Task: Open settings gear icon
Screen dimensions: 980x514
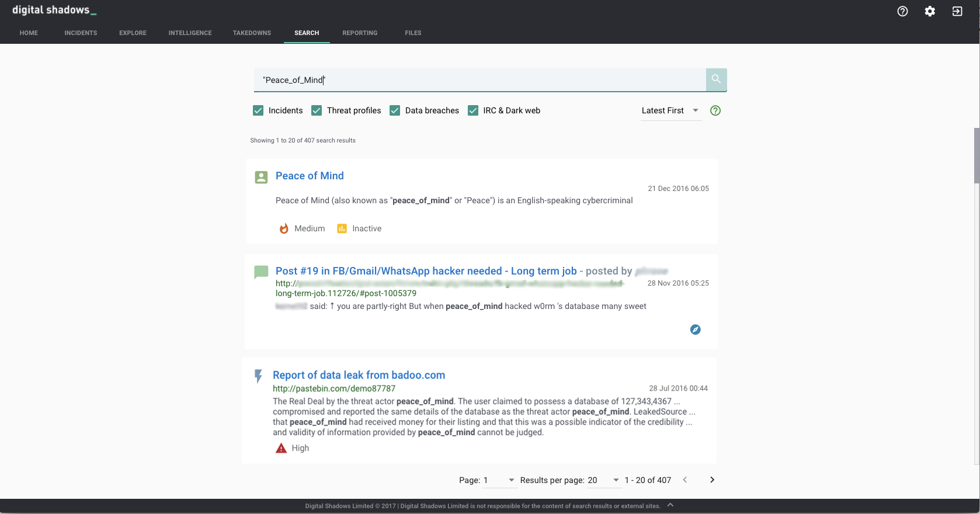Action: click(x=930, y=11)
